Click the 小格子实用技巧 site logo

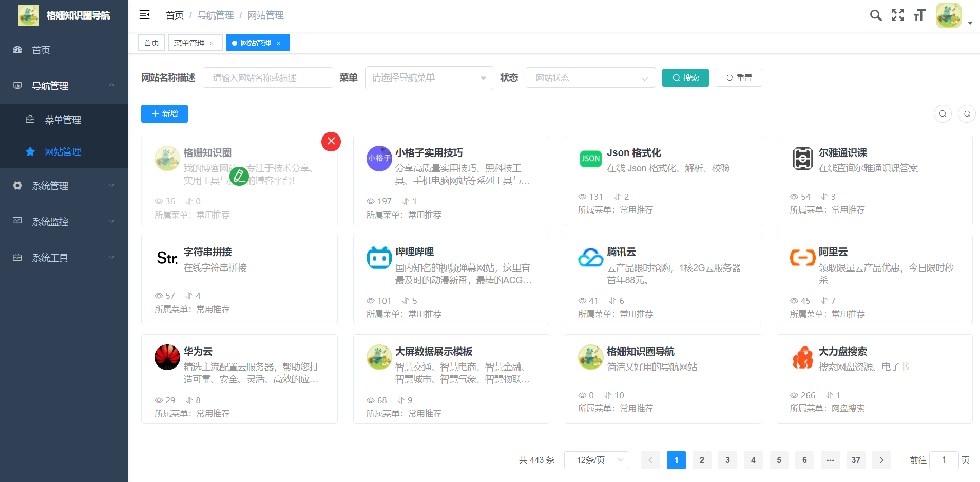pos(379,158)
